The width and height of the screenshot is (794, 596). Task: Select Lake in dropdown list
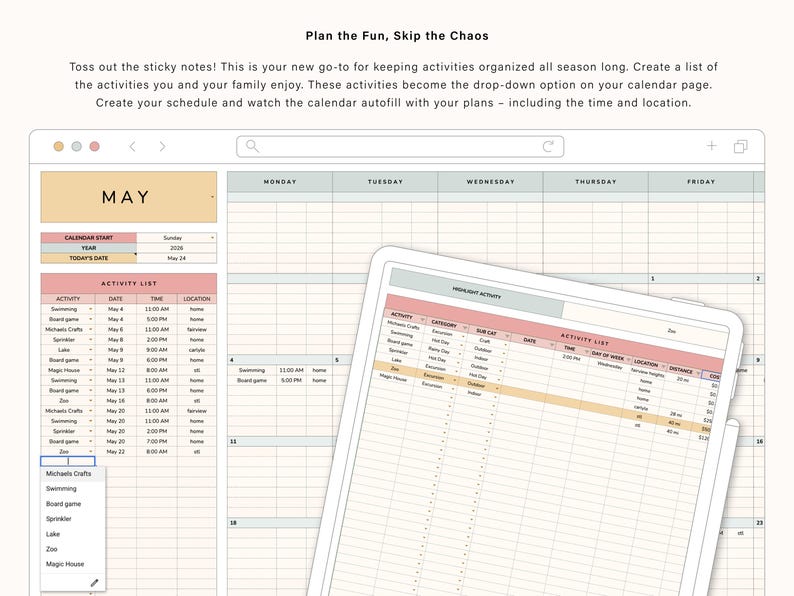click(73, 534)
